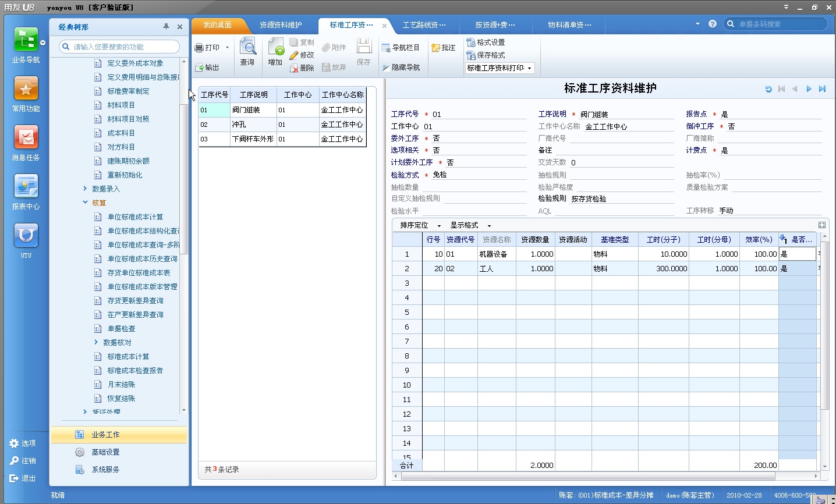
Task: Click the 增加 add document icon
Action: [275, 47]
